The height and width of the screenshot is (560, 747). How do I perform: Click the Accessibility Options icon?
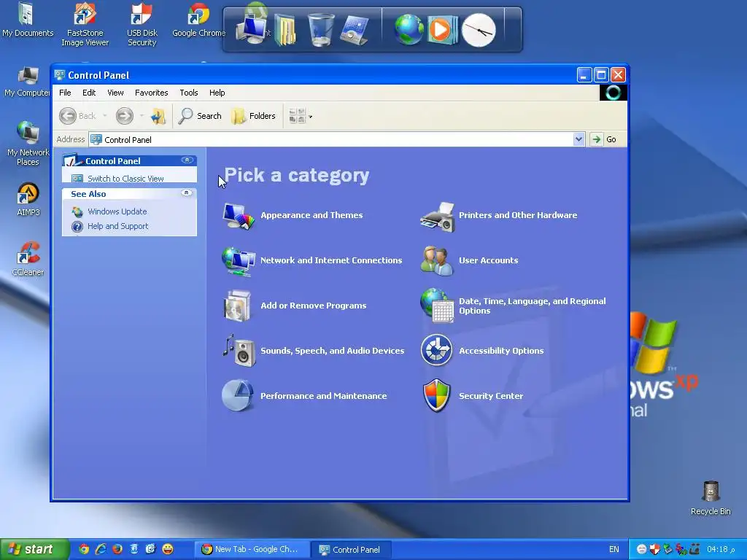point(436,350)
